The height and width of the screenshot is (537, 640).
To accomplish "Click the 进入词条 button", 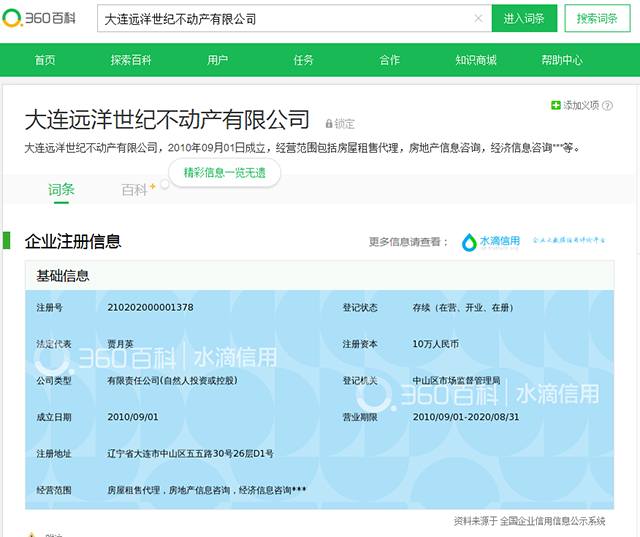I will 524,18.
